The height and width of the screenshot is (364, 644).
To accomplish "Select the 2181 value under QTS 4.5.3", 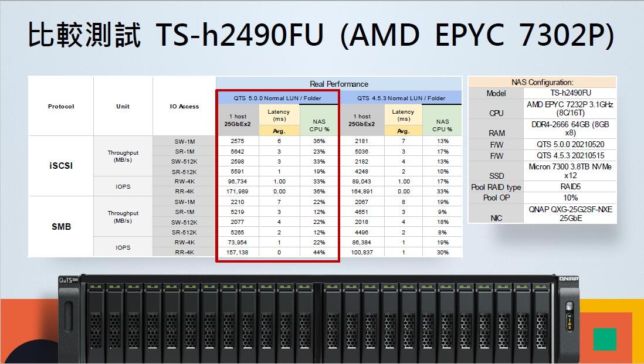I will (361, 141).
